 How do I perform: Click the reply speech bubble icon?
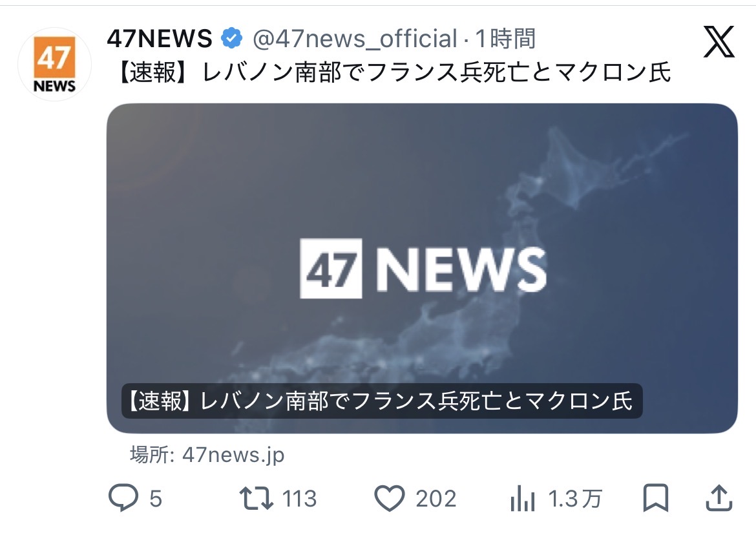(123, 498)
